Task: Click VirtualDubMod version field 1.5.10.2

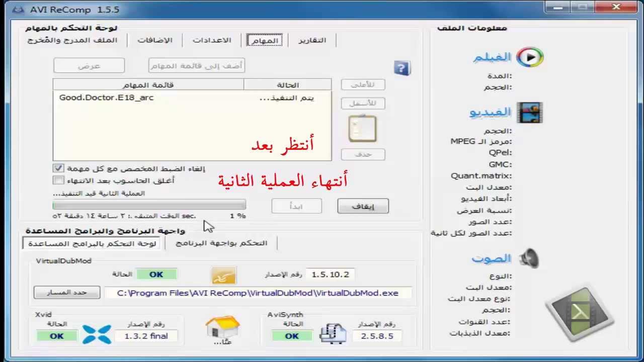Action: [x=330, y=275]
